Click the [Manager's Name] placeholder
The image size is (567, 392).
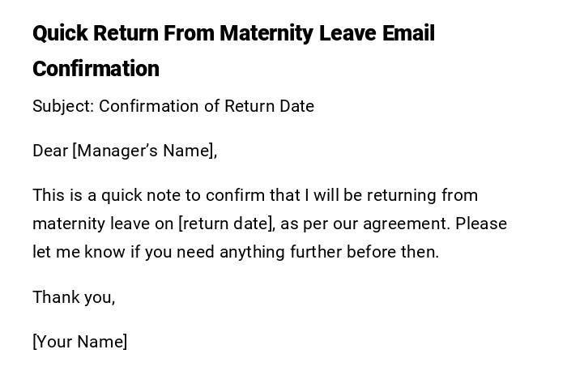click(x=145, y=151)
